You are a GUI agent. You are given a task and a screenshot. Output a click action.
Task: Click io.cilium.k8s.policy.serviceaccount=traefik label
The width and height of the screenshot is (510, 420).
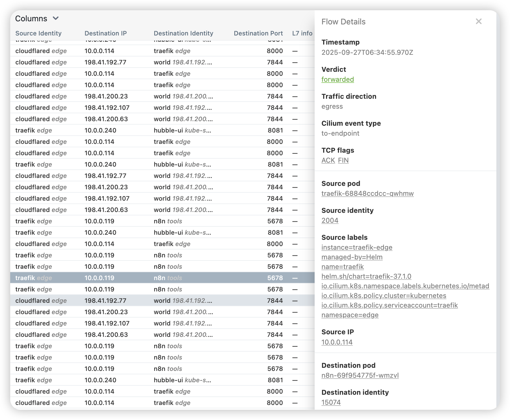[389, 305]
